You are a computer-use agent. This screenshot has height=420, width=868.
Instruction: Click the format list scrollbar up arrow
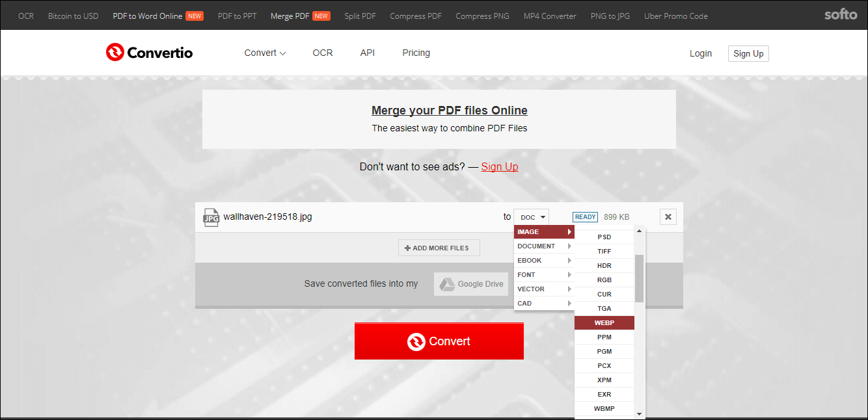point(639,231)
